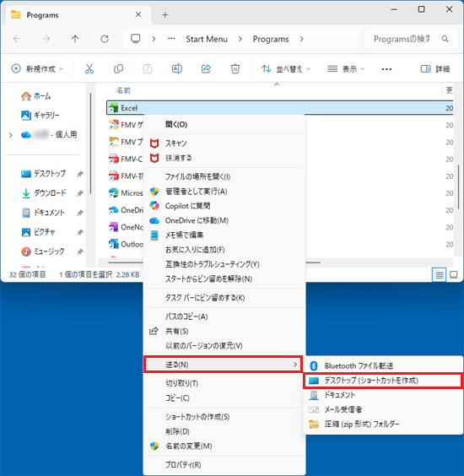Image resolution: width=464 pixels, height=476 pixels.
Task: Choose メール受信者 in submenu
Action: click(382, 409)
